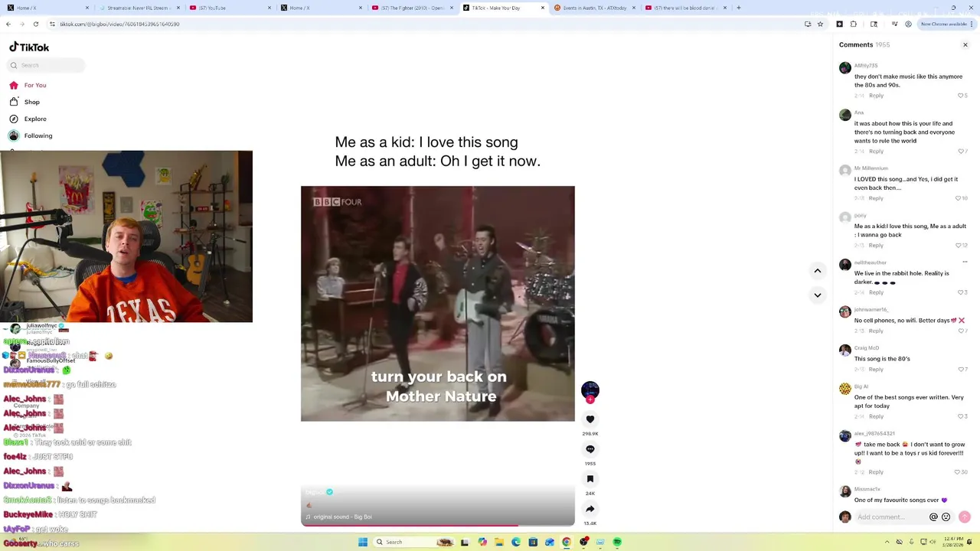Close the TikTok browser tab
This screenshot has width=980, height=551.
pos(543,8)
